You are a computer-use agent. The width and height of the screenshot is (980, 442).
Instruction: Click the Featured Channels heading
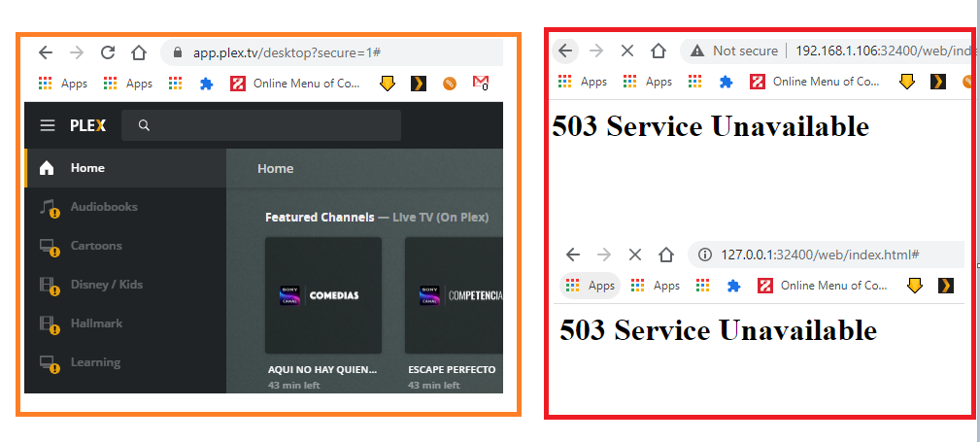320,218
